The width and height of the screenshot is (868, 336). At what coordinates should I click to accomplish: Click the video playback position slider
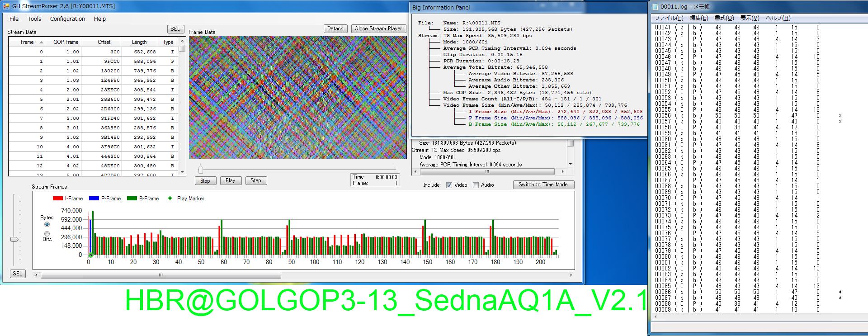[201, 170]
